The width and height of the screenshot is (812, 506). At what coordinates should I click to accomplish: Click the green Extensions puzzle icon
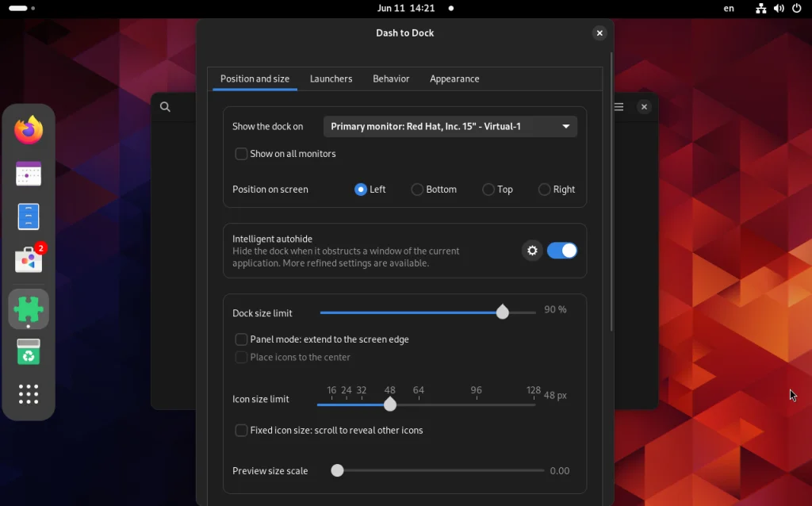[x=29, y=308]
